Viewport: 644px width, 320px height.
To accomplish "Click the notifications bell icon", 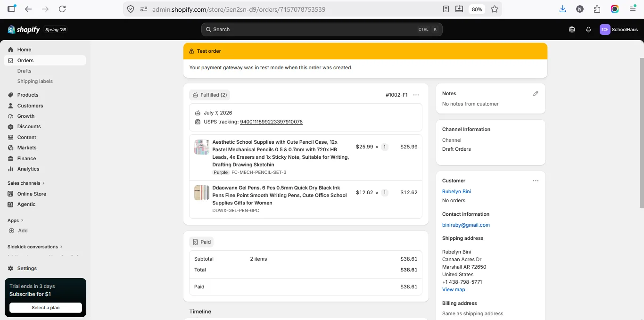I will click(x=588, y=29).
